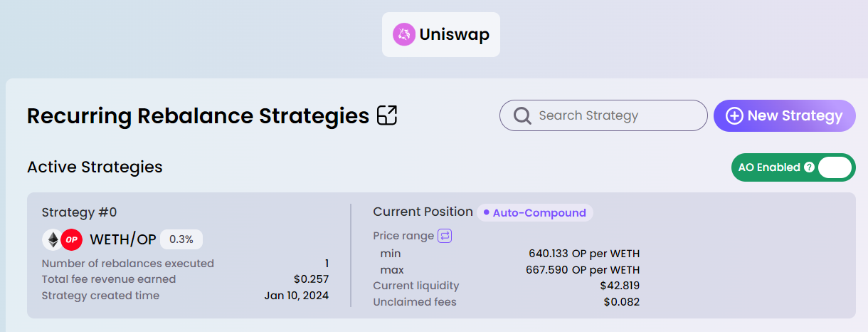Click the Current Position label
The height and width of the screenshot is (332, 868).
(423, 212)
